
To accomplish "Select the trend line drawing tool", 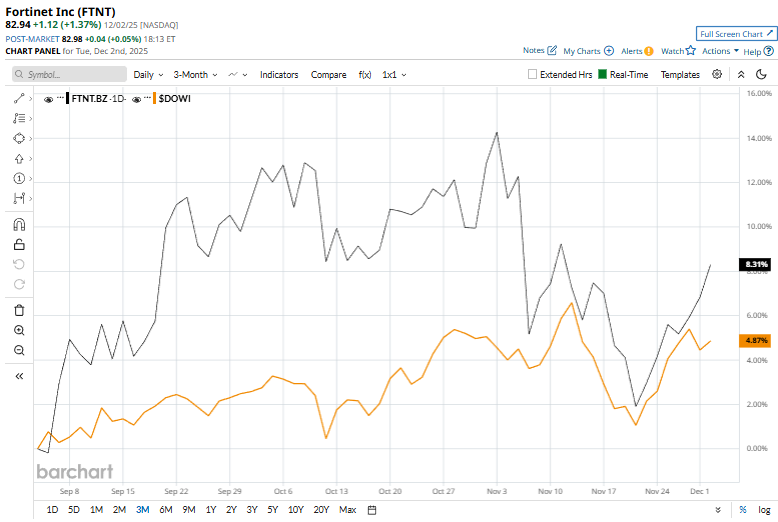I will point(19,98).
